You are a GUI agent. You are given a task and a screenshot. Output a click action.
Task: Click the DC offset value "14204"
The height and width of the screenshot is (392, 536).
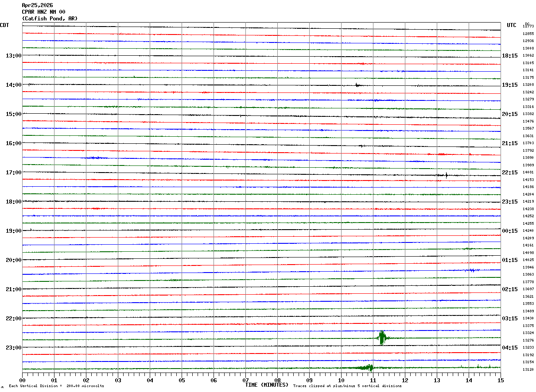(x=528, y=195)
